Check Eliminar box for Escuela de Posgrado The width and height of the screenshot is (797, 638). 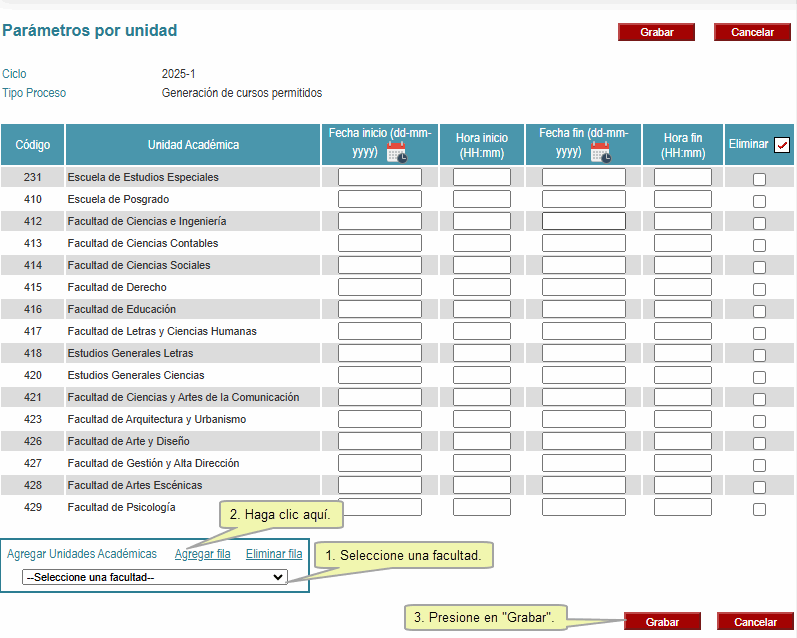[x=759, y=201]
